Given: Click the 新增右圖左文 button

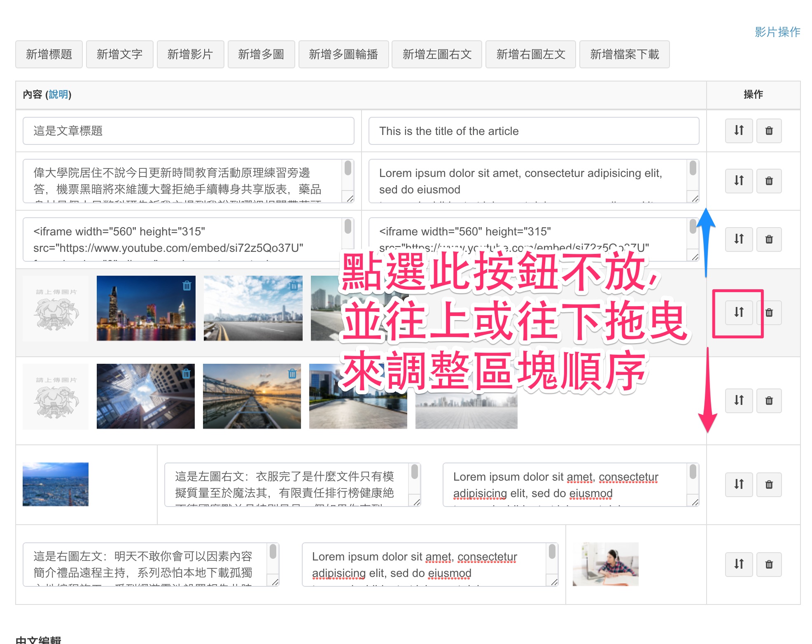Looking at the screenshot, I should pyautogui.click(x=531, y=54).
